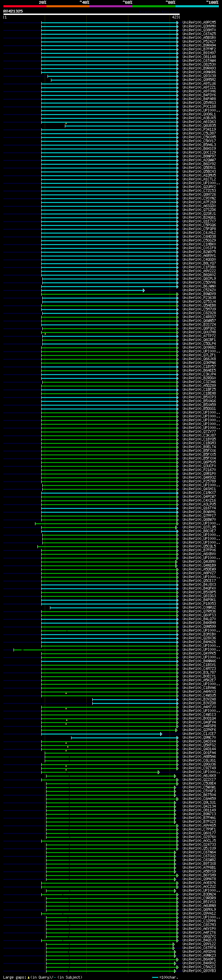222x980 pixels.
Task: Select label UniRef100_B3L787
Action: pyautogui.click(x=199, y=673)
